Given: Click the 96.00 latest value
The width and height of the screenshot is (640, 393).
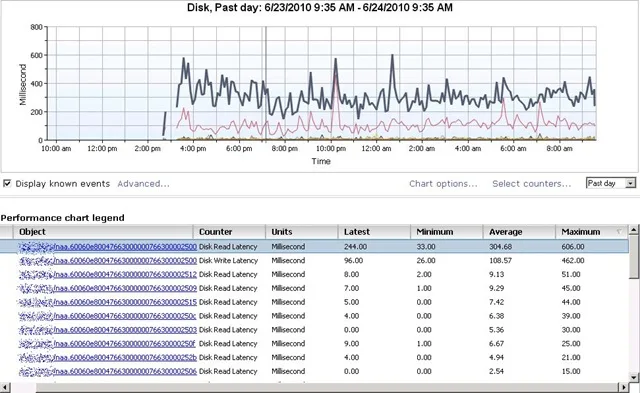Looking at the screenshot, I should pos(353,260).
